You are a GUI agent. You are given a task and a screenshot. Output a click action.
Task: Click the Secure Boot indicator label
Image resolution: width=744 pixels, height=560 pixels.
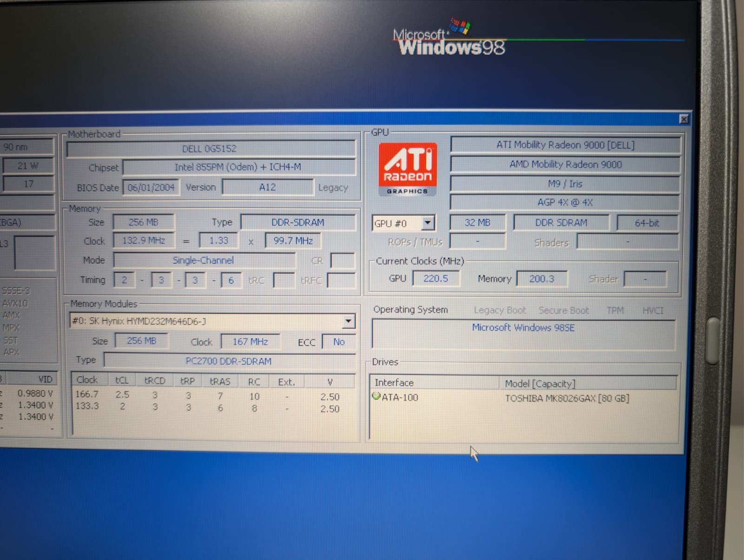coord(564,310)
